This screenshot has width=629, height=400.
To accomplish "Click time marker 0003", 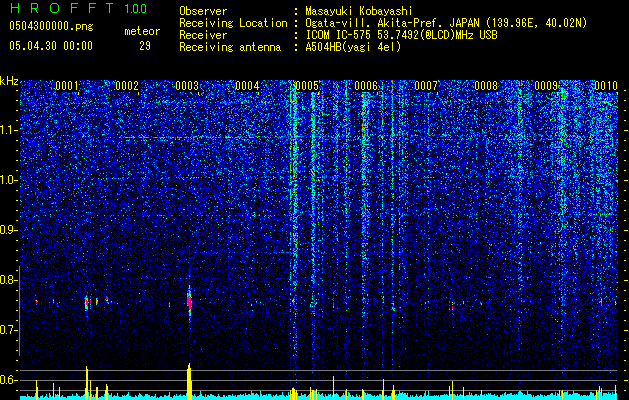I will [187, 85].
